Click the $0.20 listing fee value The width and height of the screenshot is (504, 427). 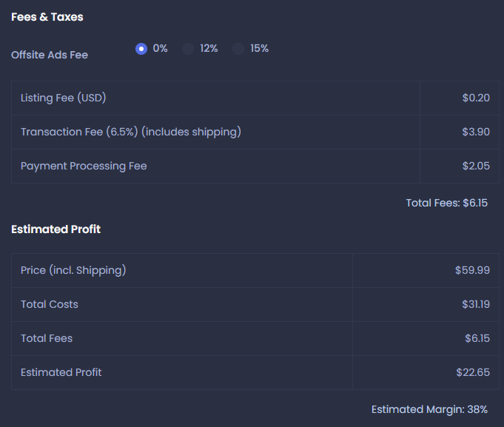(x=476, y=98)
